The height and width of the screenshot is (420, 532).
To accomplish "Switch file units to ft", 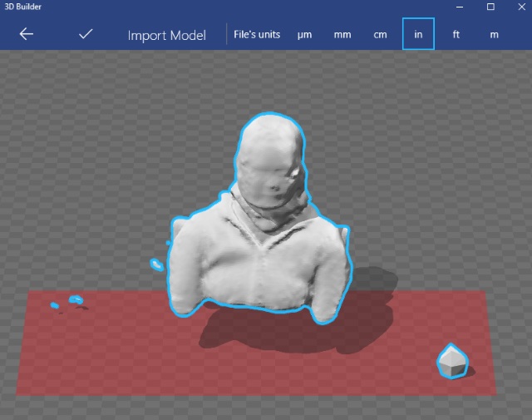I will [456, 34].
